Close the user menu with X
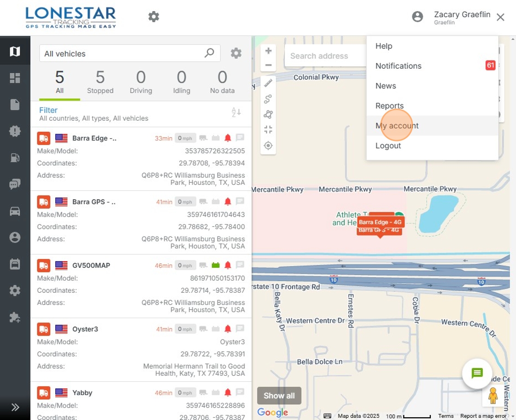516x420 pixels. click(x=500, y=17)
